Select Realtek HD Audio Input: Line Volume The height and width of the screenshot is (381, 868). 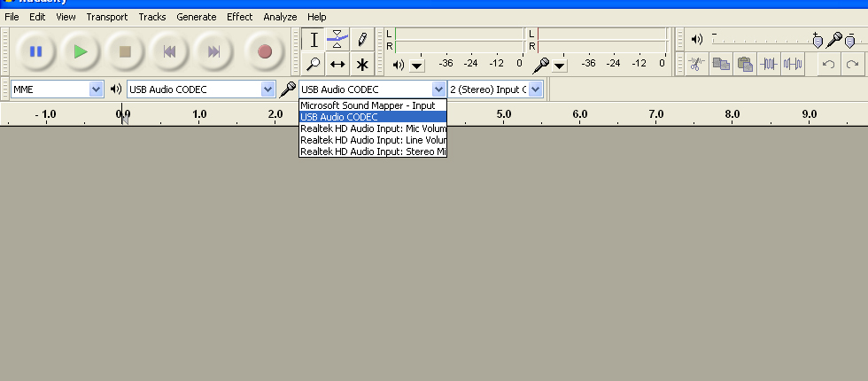372,140
